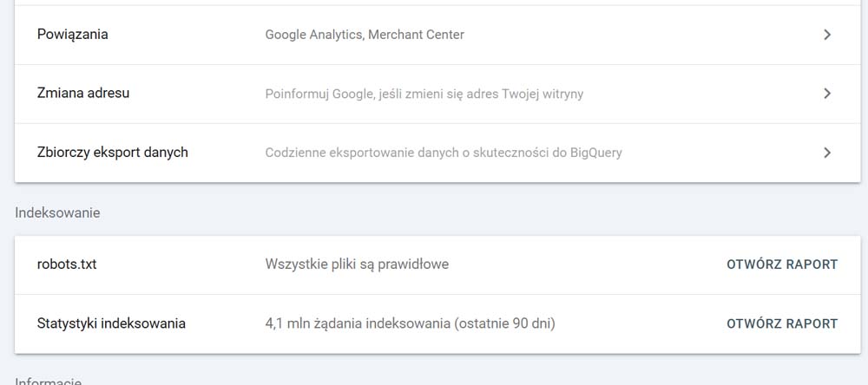Expand the Powiązania row chevron arrow
Screen dimensions: 868x385
point(827,35)
